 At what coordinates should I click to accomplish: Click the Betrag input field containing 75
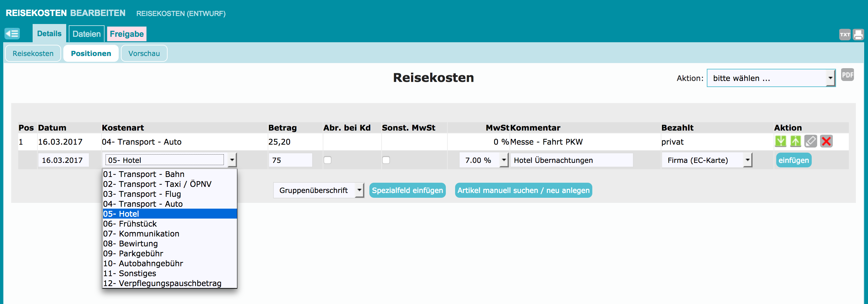point(290,160)
